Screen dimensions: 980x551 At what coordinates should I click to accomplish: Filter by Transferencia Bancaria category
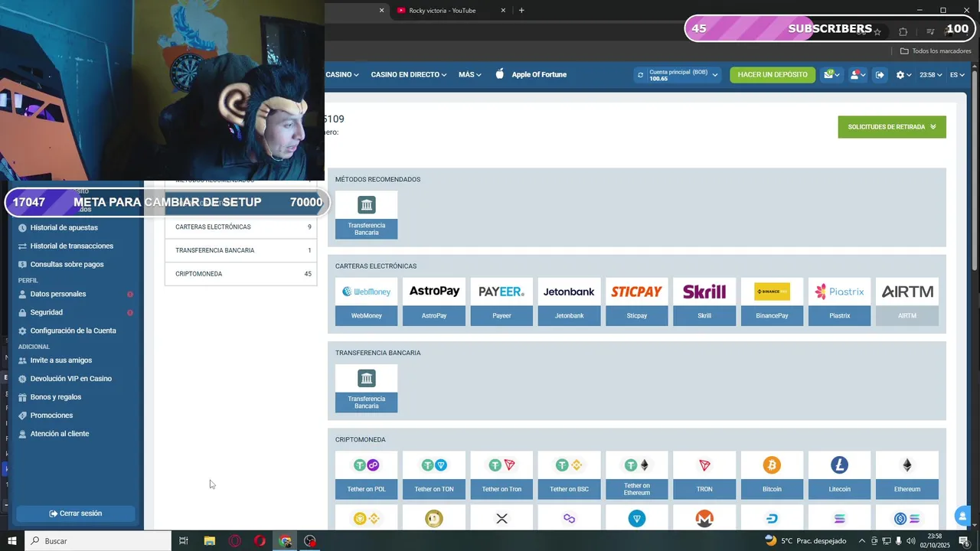coord(240,250)
